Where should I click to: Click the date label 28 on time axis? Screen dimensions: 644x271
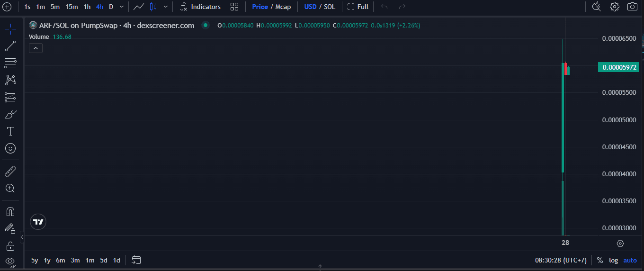pos(565,243)
